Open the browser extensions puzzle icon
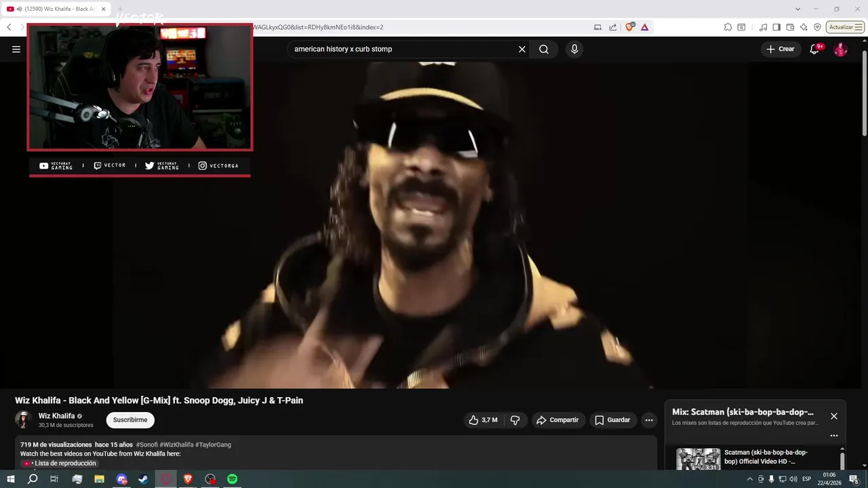Viewport: 868px width, 488px height. 728,27
